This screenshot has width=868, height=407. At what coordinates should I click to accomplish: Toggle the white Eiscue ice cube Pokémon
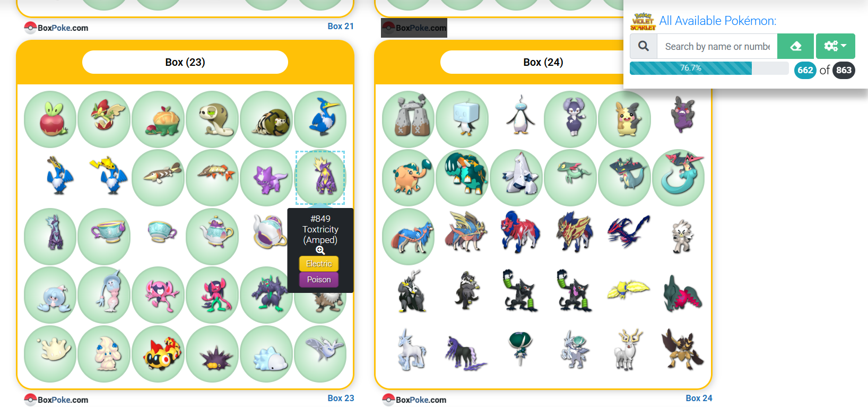(462, 119)
